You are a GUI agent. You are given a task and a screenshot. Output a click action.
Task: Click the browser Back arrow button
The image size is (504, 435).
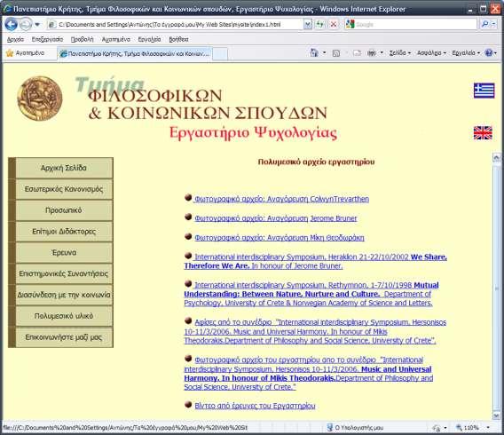pyautogui.click(x=11, y=25)
